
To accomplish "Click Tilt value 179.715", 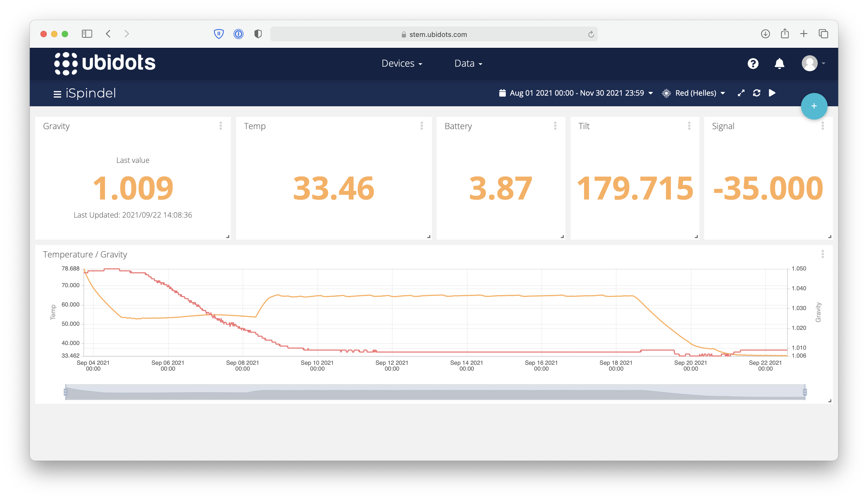I will point(635,188).
